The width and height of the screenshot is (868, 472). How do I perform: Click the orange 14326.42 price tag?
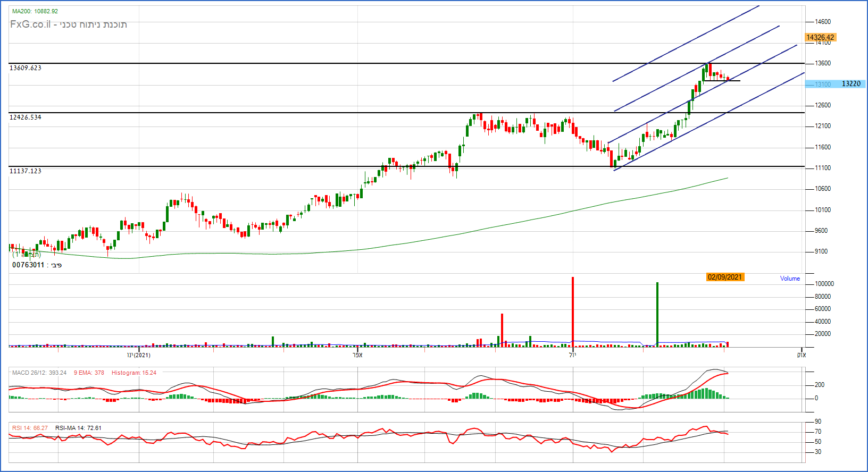[x=820, y=37]
